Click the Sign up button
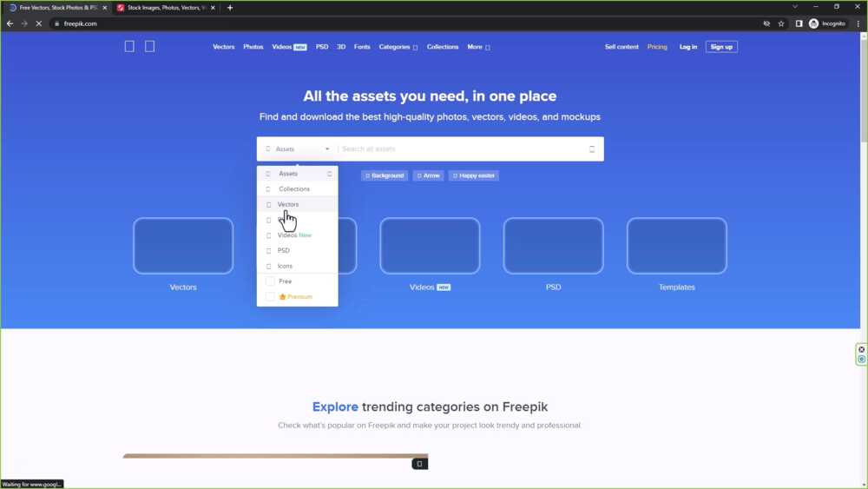The image size is (868, 489). click(x=721, y=47)
